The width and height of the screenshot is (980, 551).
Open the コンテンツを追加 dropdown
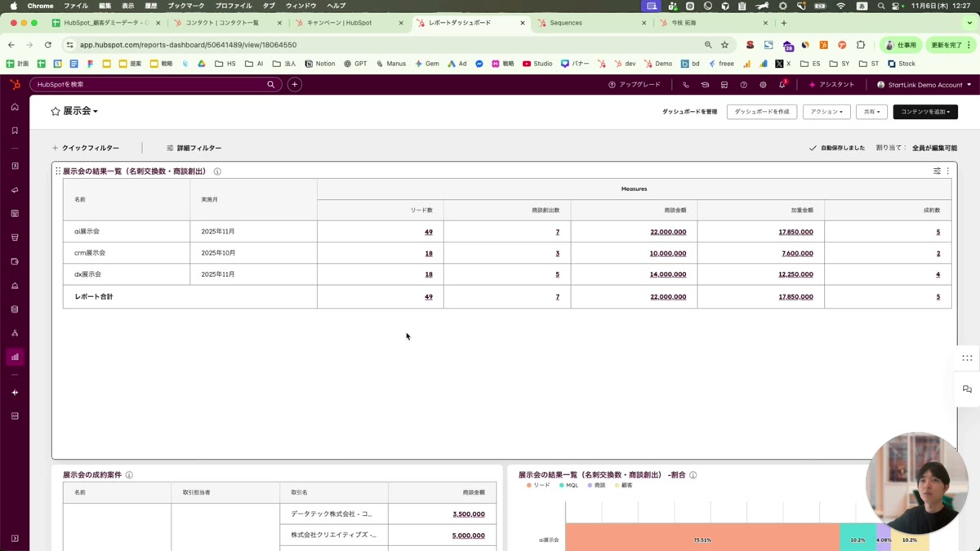pyautogui.click(x=924, y=112)
